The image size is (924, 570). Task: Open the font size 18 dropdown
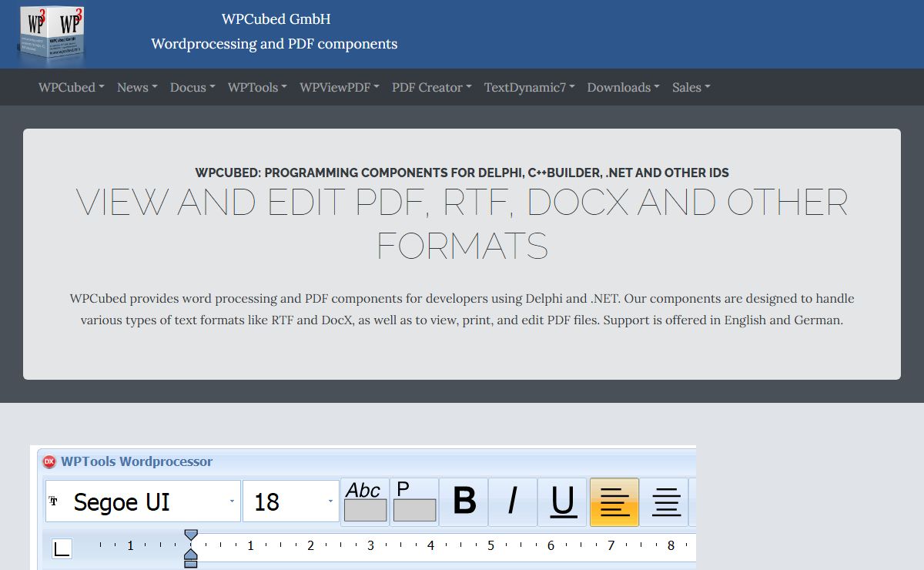(330, 502)
